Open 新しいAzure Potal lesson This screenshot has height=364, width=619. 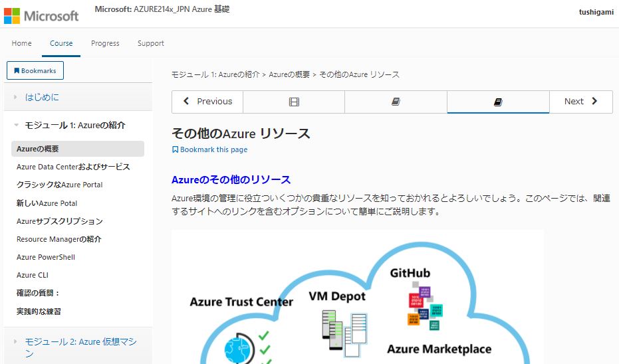(47, 203)
